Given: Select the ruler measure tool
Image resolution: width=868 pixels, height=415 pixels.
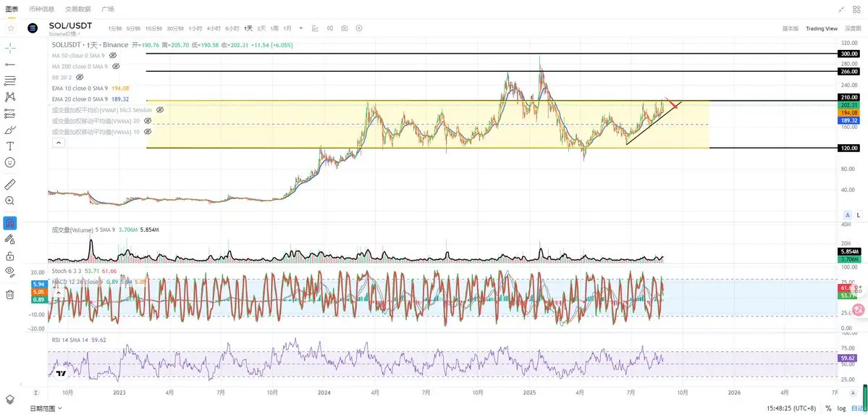Looking at the screenshot, I should point(10,185).
